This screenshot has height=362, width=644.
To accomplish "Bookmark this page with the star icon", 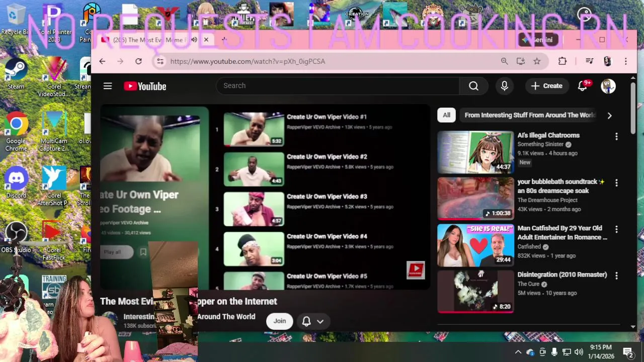I will click(x=537, y=61).
